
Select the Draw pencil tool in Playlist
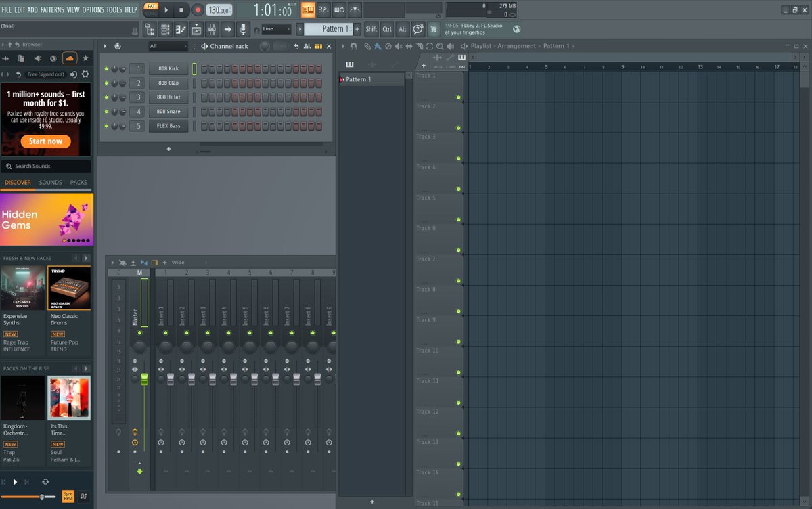(x=368, y=46)
